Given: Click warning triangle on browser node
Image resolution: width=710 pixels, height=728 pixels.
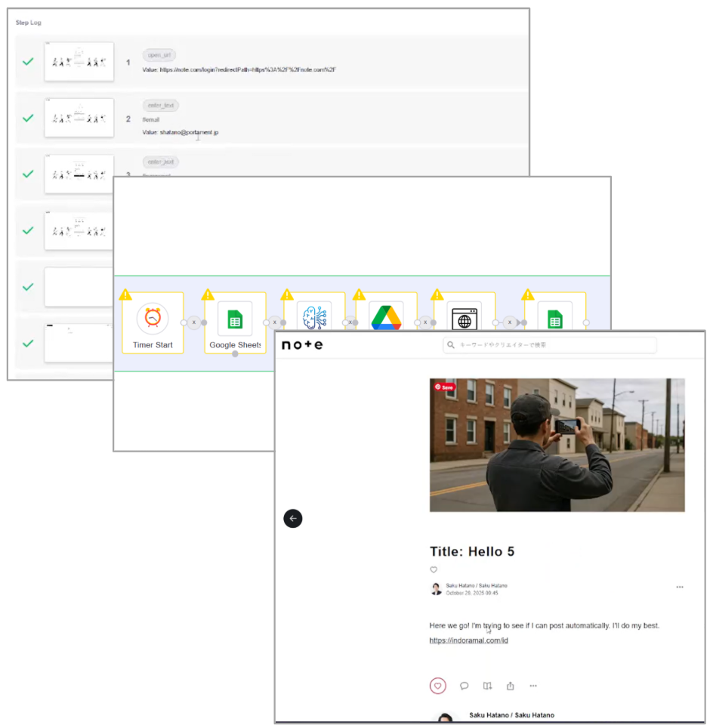Looking at the screenshot, I should 437,295.
